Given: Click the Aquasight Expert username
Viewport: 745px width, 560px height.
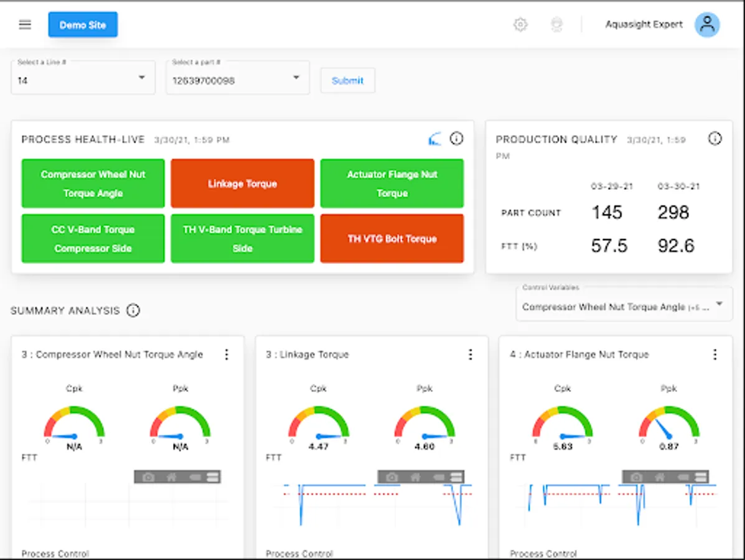Looking at the screenshot, I should [x=644, y=24].
